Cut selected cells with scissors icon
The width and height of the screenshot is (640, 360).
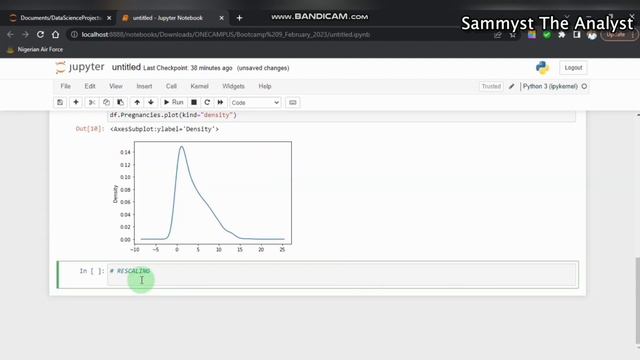[92, 102]
